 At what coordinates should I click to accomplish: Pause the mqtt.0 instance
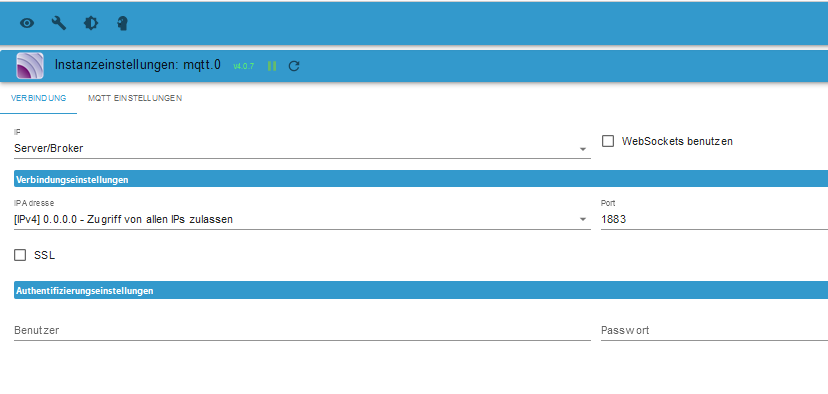pyautogui.click(x=272, y=66)
